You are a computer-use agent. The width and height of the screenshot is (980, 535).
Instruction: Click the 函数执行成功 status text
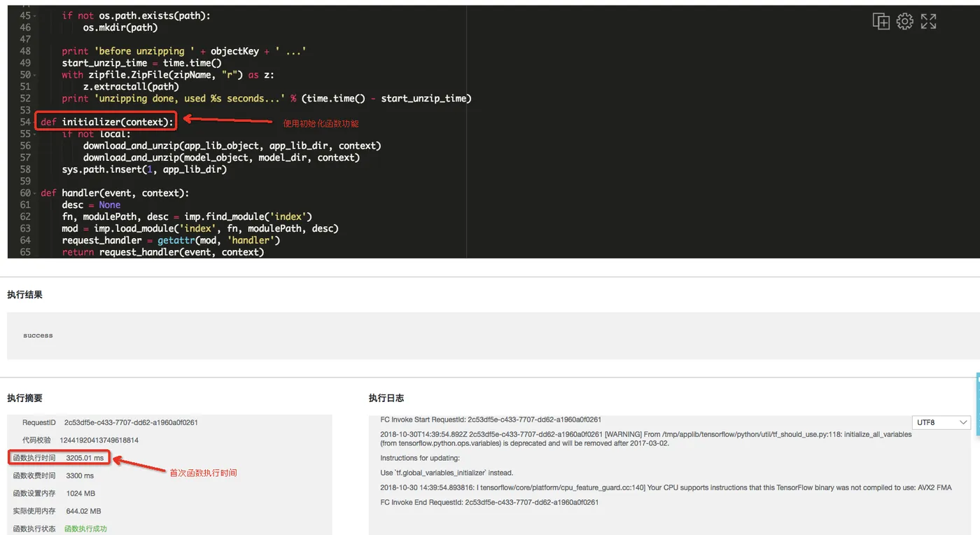click(85, 529)
